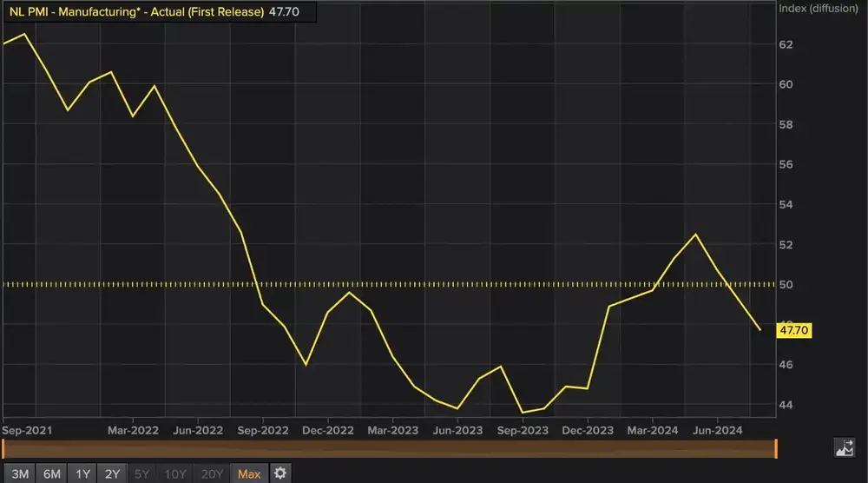This screenshot has width=868, height=483.
Task: Click the Jun-2023 axis label
Action: tap(457, 430)
